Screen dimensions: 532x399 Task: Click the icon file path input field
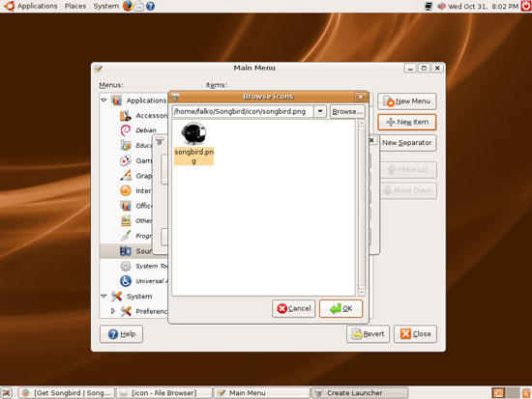click(x=243, y=111)
